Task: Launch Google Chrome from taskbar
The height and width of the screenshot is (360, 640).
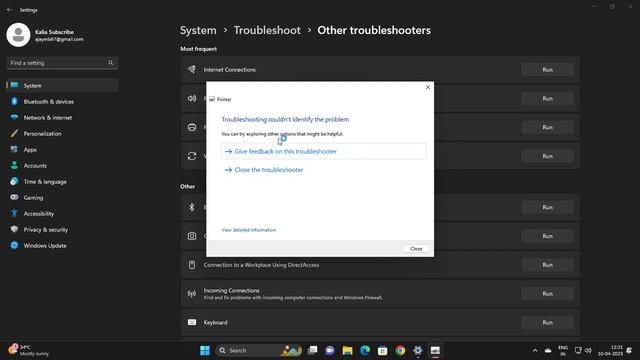Action: 400,350
